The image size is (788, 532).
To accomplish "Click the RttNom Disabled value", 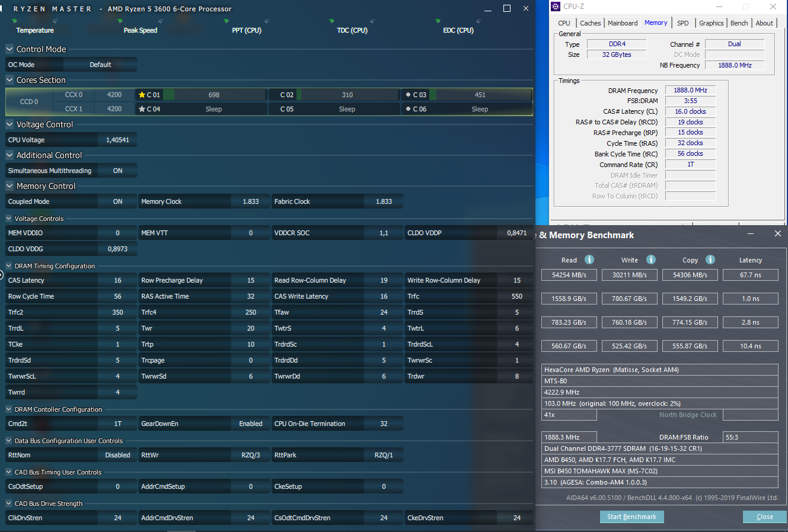I will tap(117, 455).
